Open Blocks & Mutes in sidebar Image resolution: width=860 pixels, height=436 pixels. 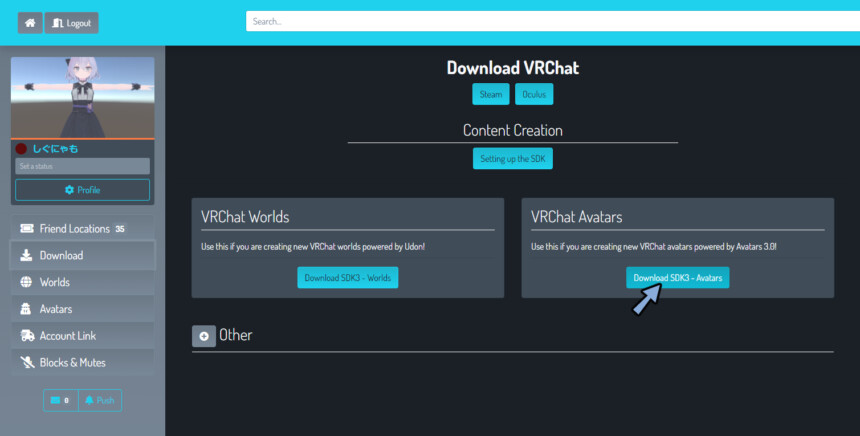coord(83,363)
